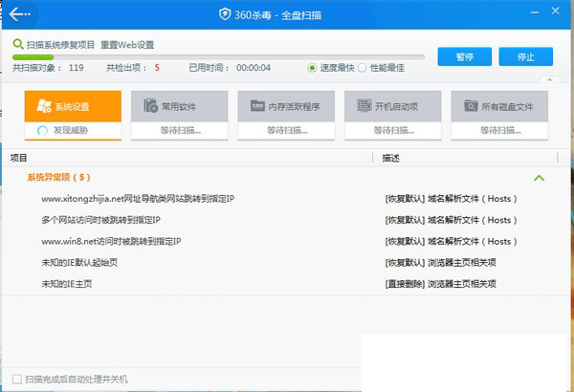
Task: Click 重置Web设置 scan status text
Action: click(x=127, y=45)
